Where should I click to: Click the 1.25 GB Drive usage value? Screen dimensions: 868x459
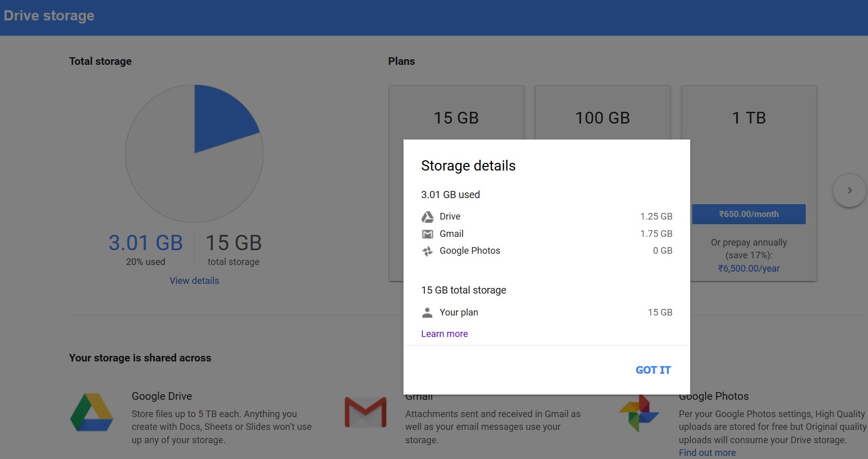point(656,216)
